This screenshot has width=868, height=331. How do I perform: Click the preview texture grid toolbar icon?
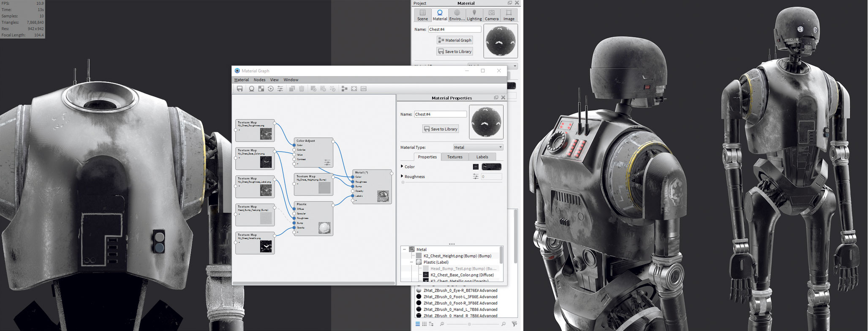click(x=323, y=89)
